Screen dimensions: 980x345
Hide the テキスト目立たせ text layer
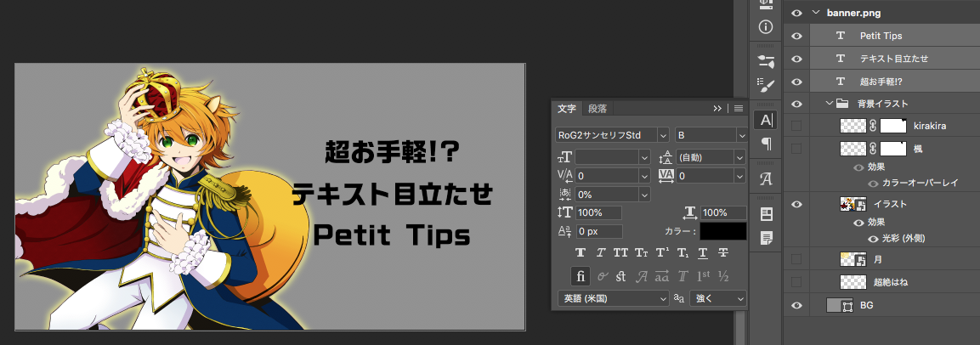(796, 58)
